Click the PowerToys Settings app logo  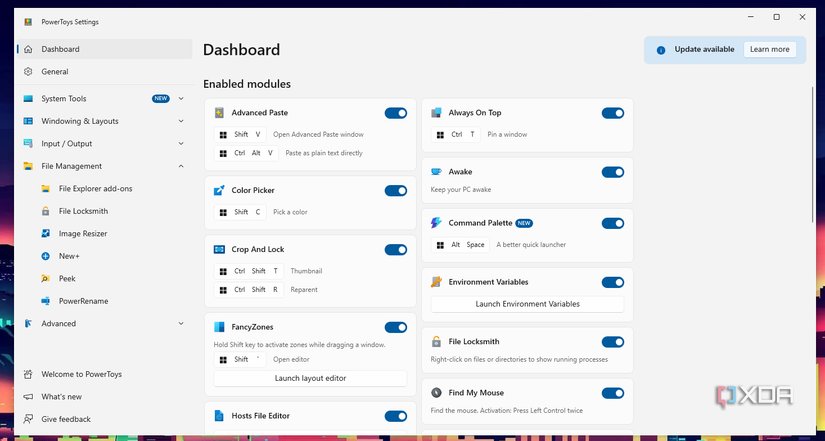(28, 22)
